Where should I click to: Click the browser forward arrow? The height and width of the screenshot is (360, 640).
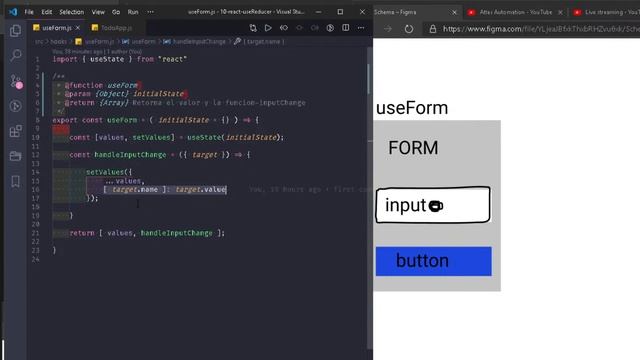point(388,29)
